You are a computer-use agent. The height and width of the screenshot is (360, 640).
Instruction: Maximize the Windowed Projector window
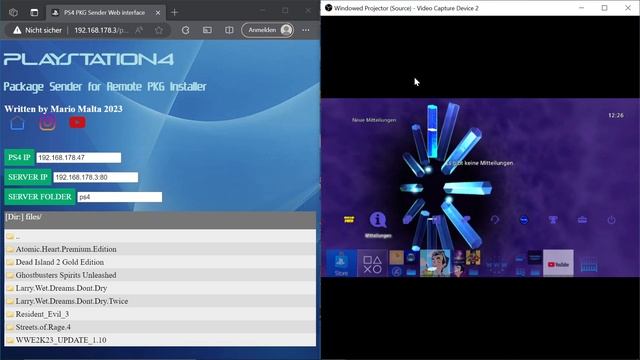click(x=604, y=8)
